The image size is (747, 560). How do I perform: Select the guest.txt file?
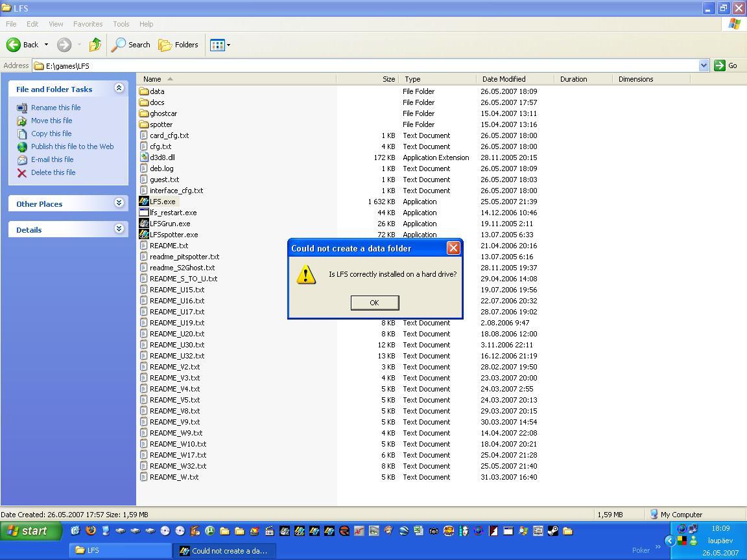[x=164, y=180]
